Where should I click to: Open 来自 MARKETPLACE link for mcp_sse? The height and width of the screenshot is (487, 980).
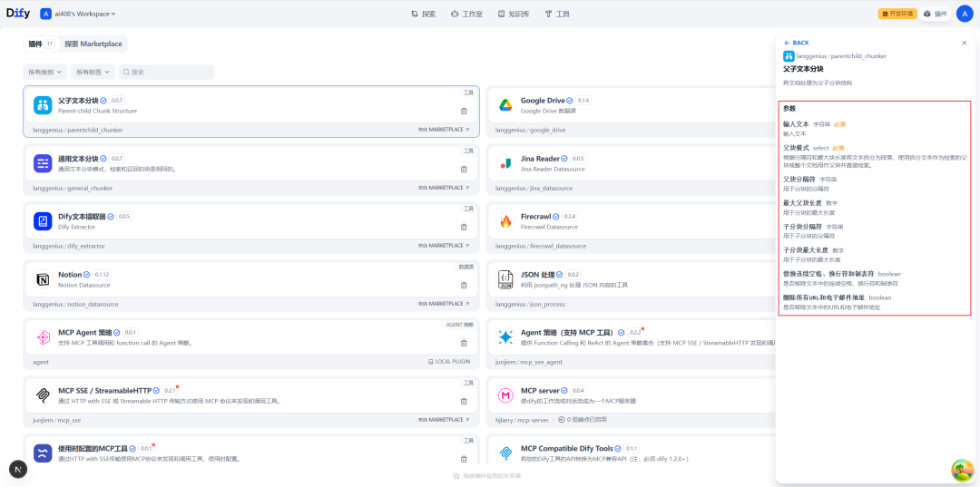[x=444, y=420]
